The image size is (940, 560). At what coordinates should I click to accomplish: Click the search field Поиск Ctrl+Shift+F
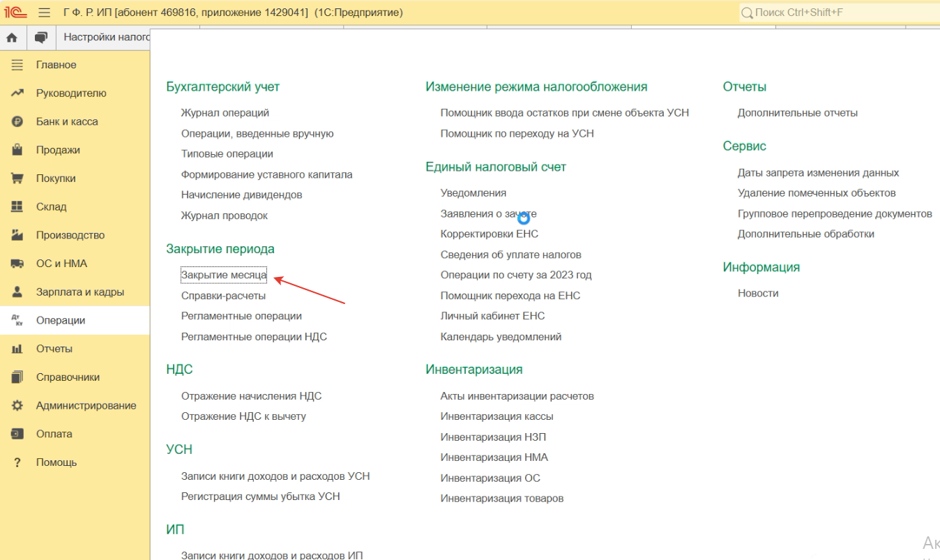[837, 13]
